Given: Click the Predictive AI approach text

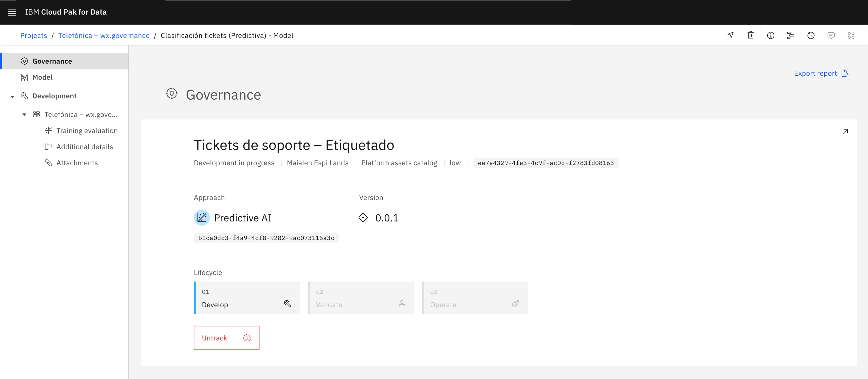Looking at the screenshot, I should (x=243, y=218).
